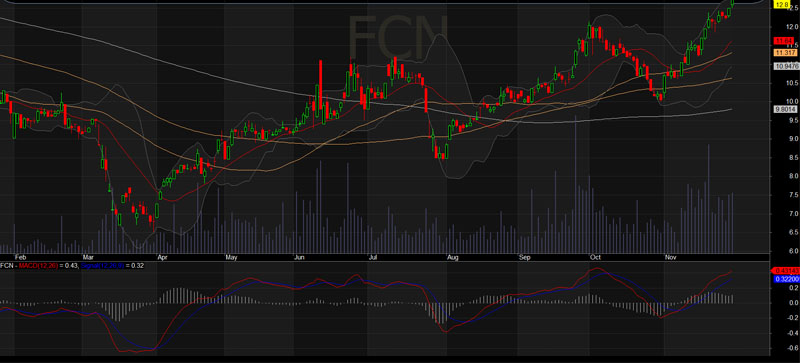Click the Feb label on the time axis
800x363 pixels.
pyautogui.click(x=20, y=258)
